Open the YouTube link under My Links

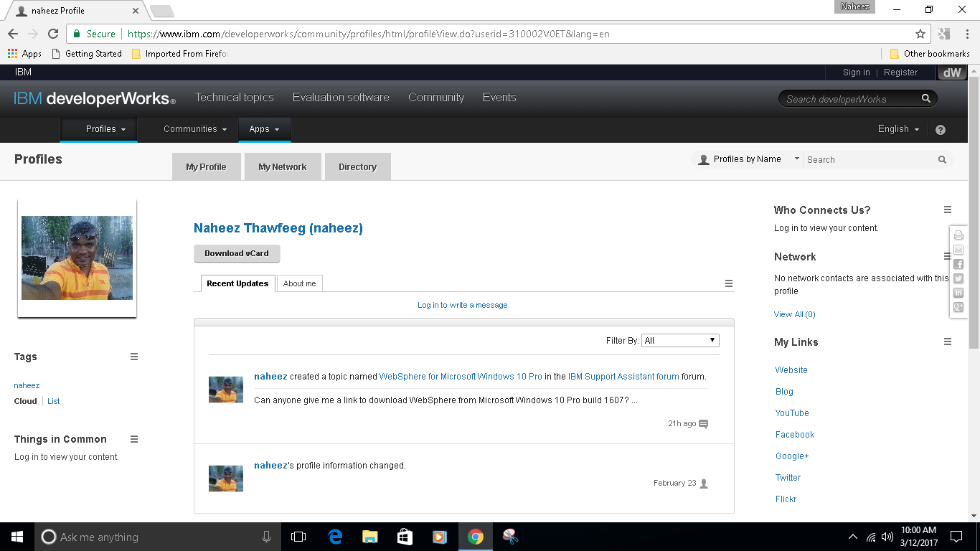792,413
